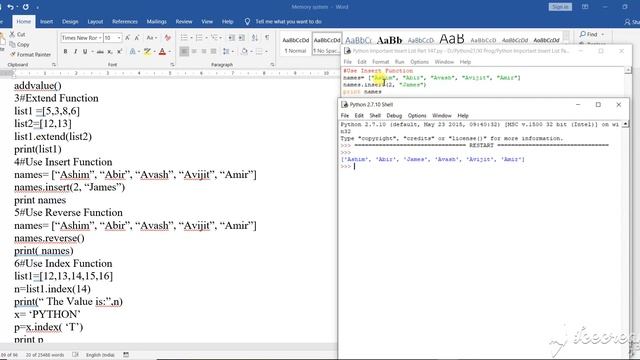Open the Review tab
The image size is (640, 360).
click(x=184, y=22)
